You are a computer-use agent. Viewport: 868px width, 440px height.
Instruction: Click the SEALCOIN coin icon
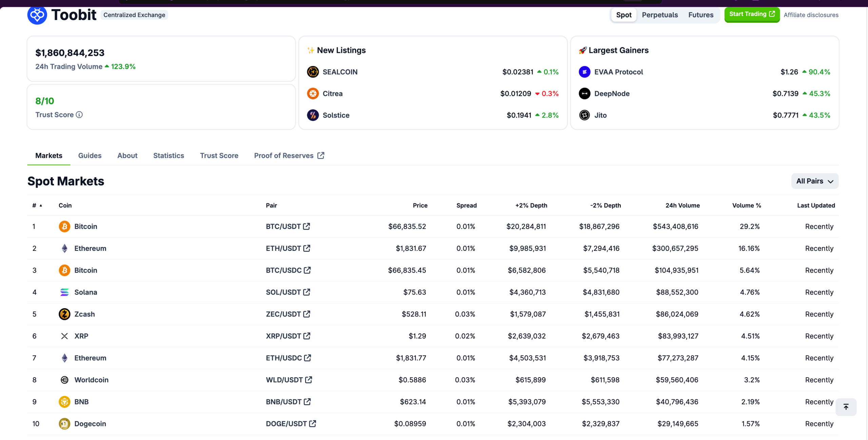313,72
